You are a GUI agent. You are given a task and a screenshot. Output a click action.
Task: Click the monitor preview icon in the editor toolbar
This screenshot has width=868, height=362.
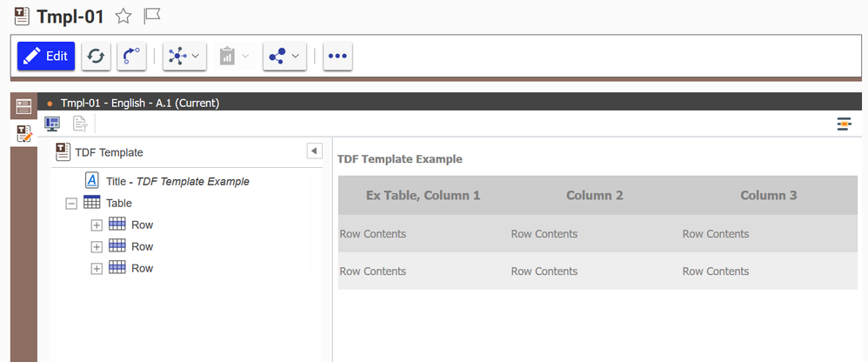(x=52, y=124)
